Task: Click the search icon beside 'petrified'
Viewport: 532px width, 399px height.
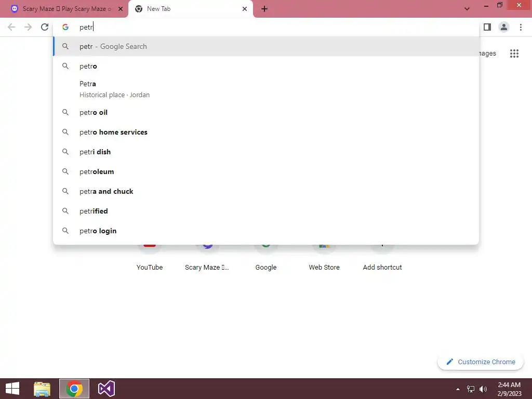Action: pyautogui.click(x=65, y=211)
